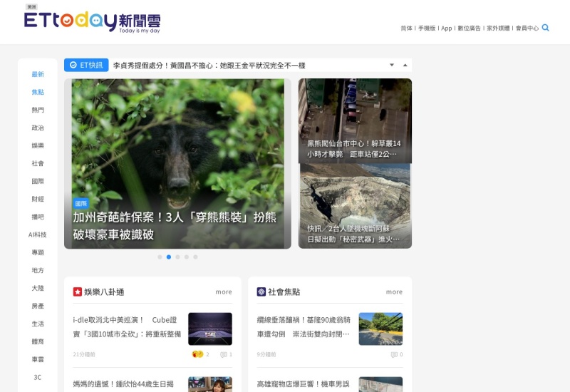This screenshot has height=392, width=570.
Task: Open 專題 in the sidebar
Action: [38, 252]
